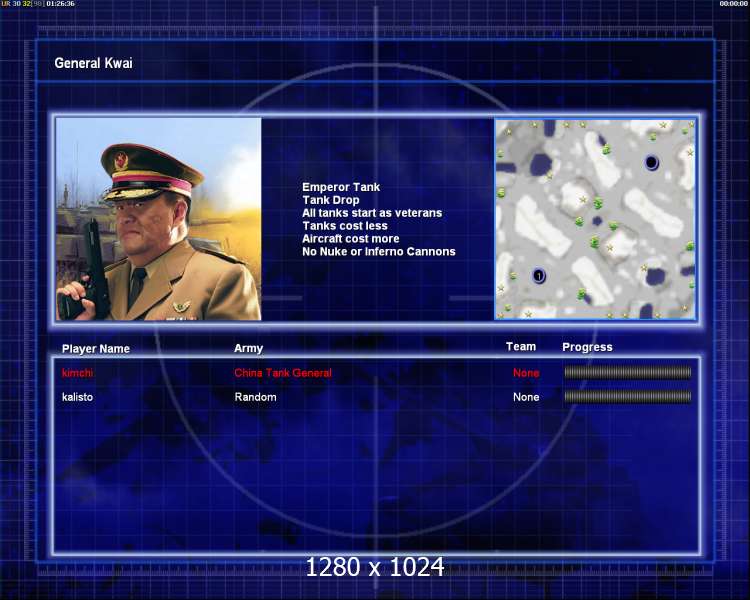Viewport: 750px width, 600px height.
Task: Click the Emperor Tank text line
Action: click(x=341, y=187)
